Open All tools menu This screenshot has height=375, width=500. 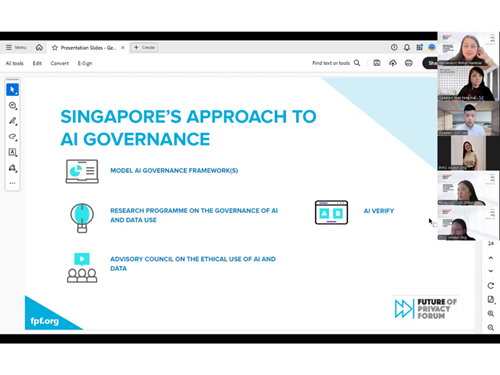click(x=14, y=63)
